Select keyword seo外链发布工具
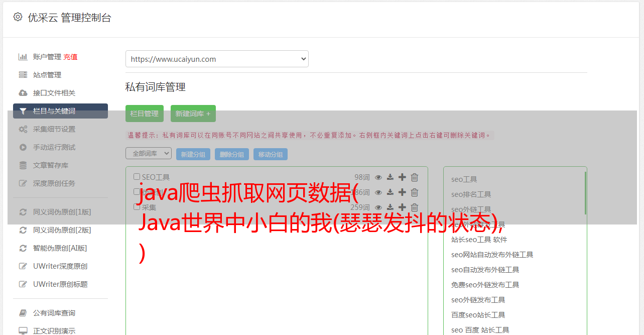 pos(478,300)
